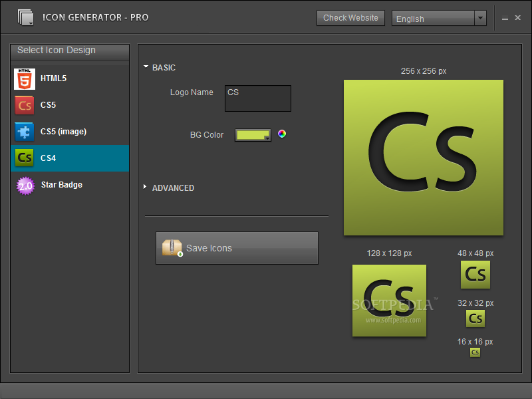Screen dimensions: 532x399
Task: Expand the ADVANCED section triangle
Action: [145, 187]
